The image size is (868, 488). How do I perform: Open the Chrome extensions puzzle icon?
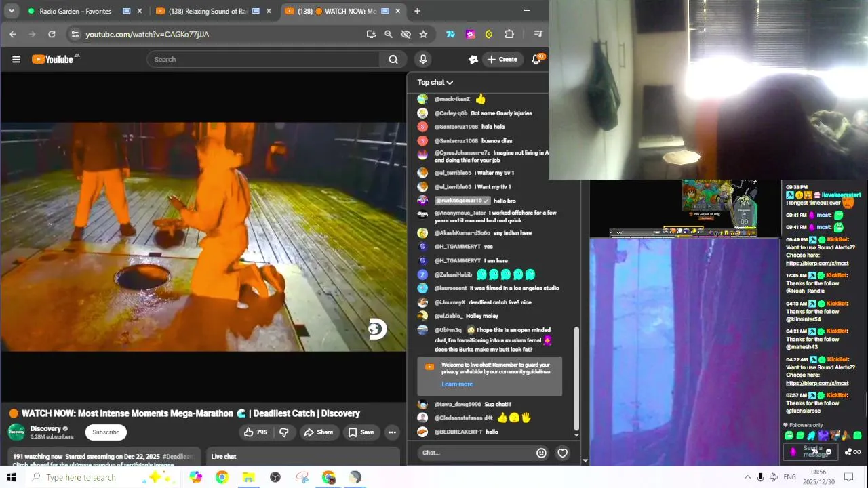(x=509, y=34)
